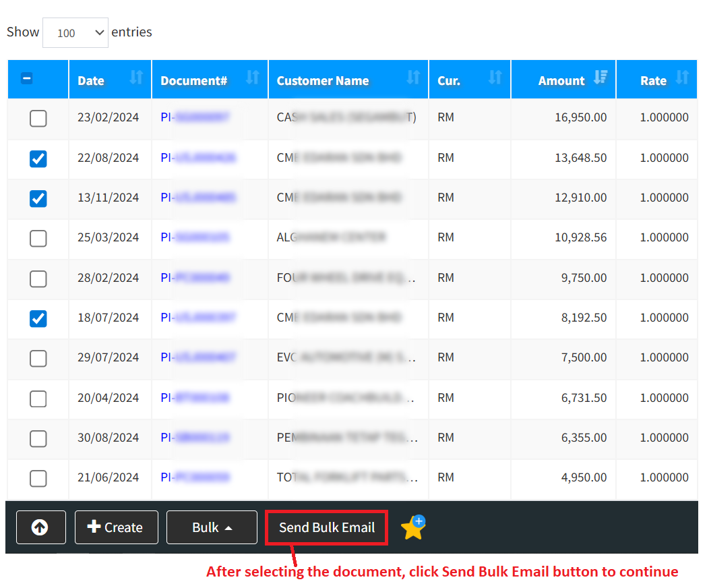Open document link for 16,950.00 amount row
This screenshot has width=707, height=588.
pos(195,117)
